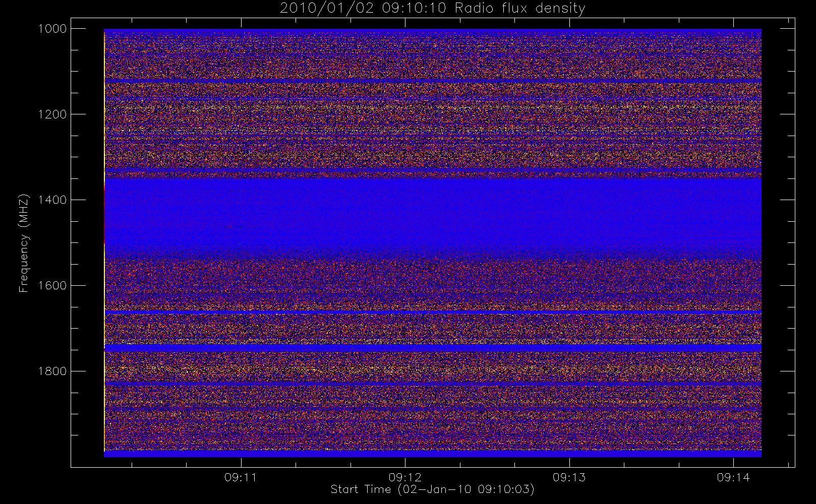This screenshot has width=816, height=504.
Task: Click the '1200' frequency axis label
Action: pyautogui.click(x=52, y=114)
